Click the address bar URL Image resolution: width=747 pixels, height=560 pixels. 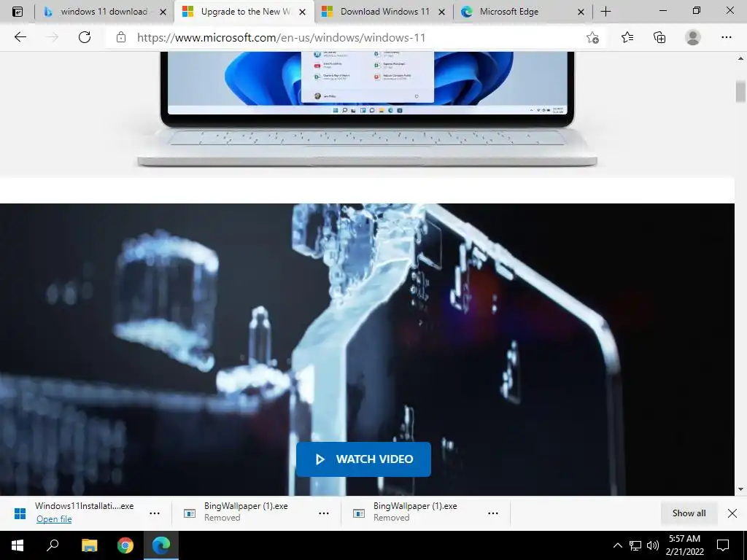click(281, 38)
